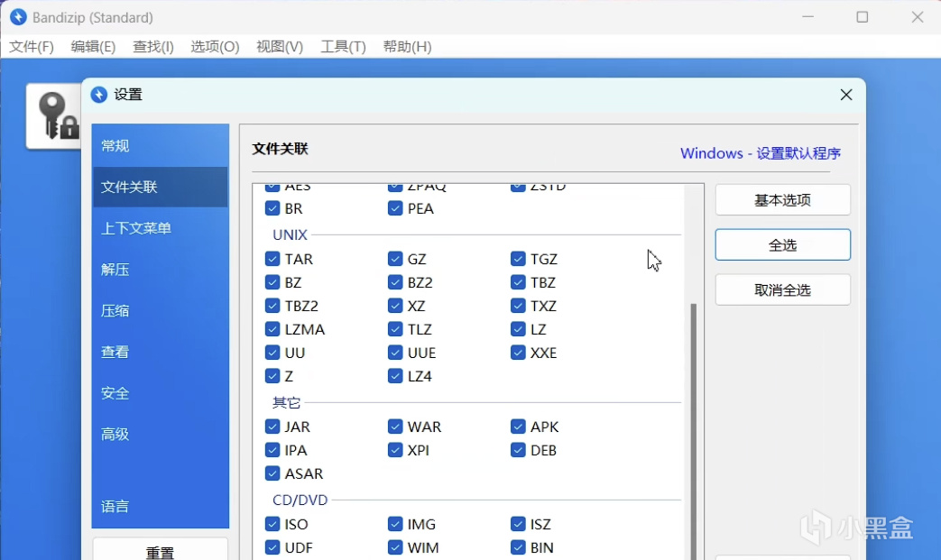Show the 查看 settings page

[161, 352]
